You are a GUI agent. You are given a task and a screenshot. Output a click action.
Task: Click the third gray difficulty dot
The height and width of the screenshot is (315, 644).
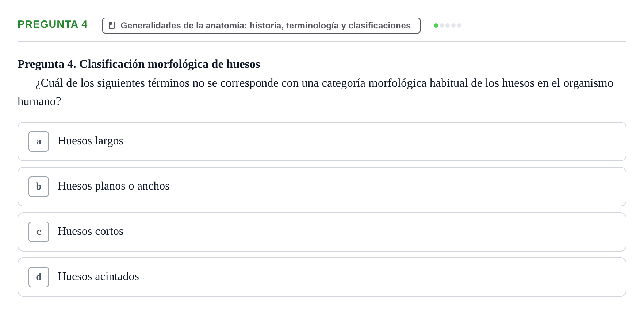pos(448,26)
